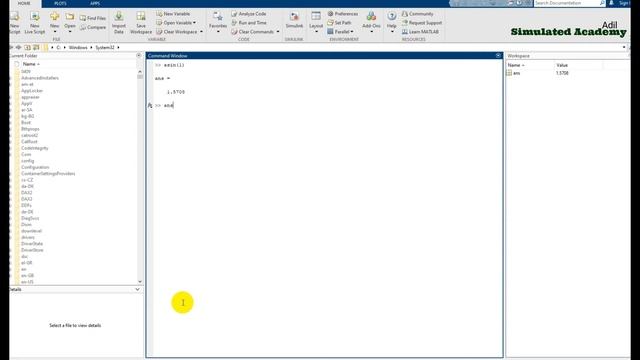Click the Layout icon
Viewport: 640px width, 360px height.
[x=316, y=16]
